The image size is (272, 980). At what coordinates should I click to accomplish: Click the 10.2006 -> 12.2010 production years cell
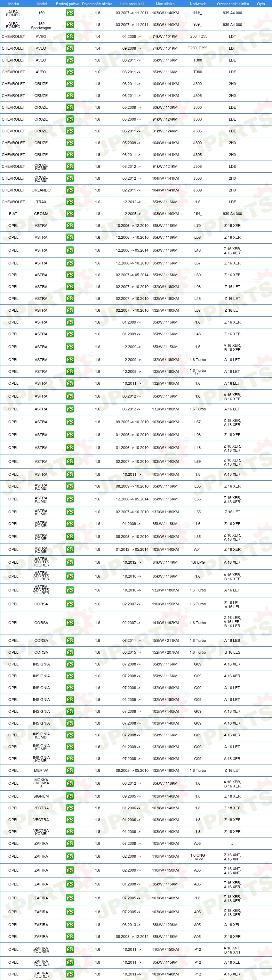tap(132, 226)
